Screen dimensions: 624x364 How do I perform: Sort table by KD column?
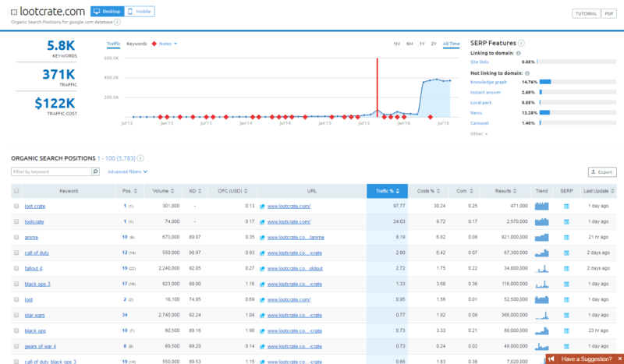(x=195, y=191)
